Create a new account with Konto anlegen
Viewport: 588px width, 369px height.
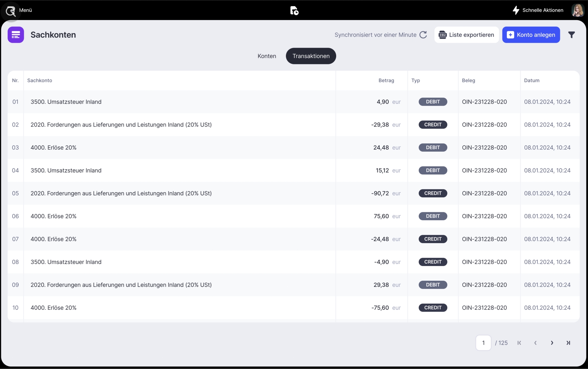click(531, 35)
